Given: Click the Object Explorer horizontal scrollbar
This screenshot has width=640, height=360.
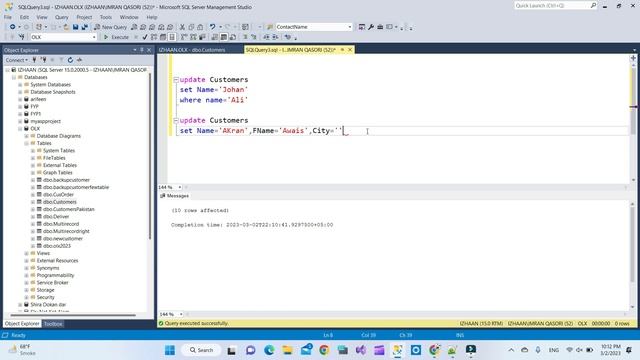Looking at the screenshot, I should 73,315.
